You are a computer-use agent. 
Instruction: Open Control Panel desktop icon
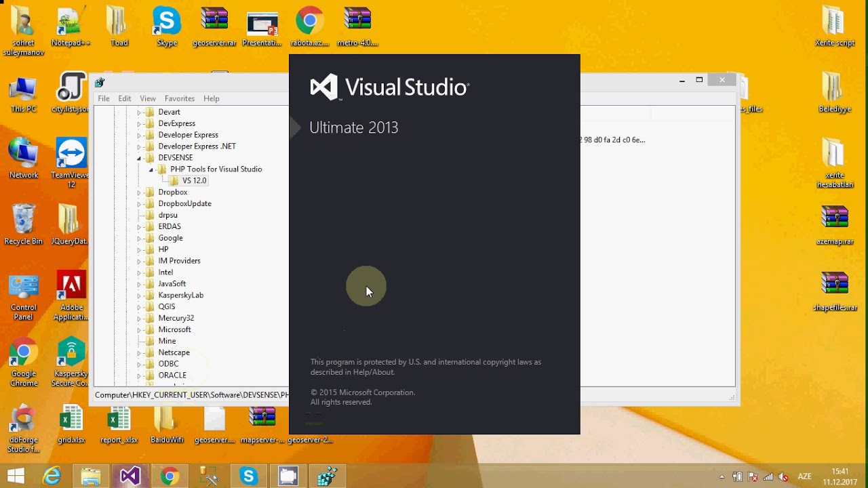(x=23, y=298)
